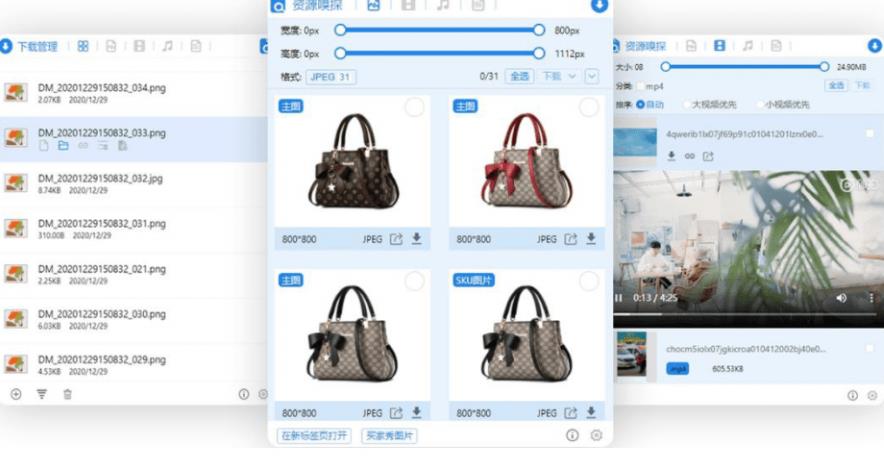Select active video tab in right sniffer panel
The height and width of the screenshot is (461, 884).
(719, 46)
